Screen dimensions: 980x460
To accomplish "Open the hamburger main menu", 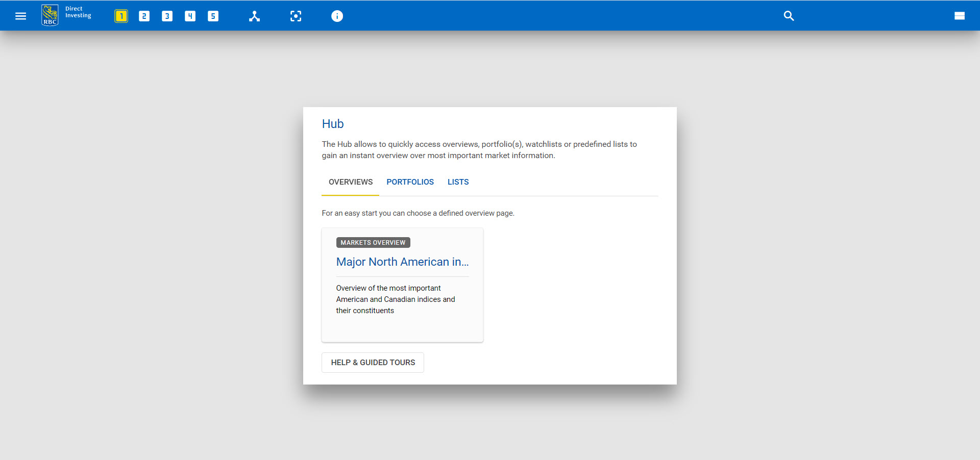I will click(20, 16).
